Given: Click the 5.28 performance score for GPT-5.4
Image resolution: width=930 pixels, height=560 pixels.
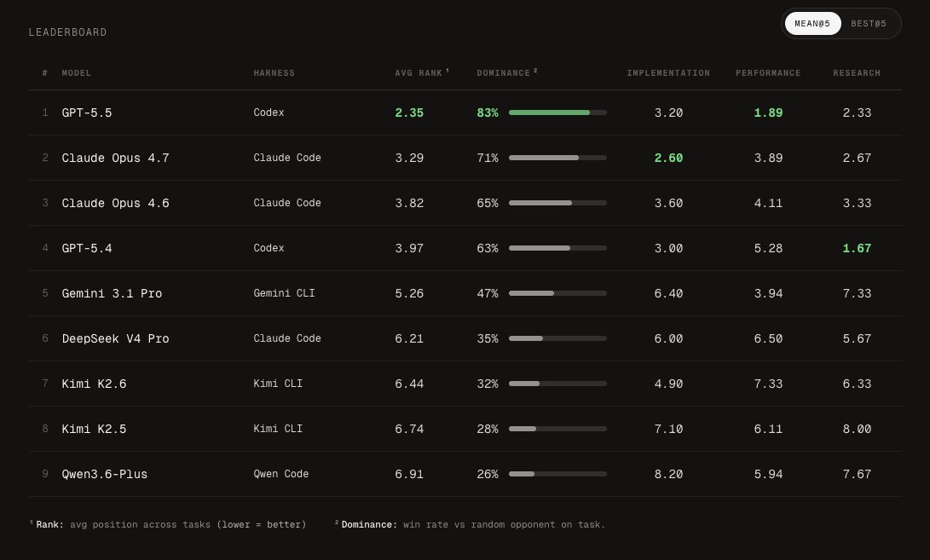Looking at the screenshot, I should click(768, 248).
